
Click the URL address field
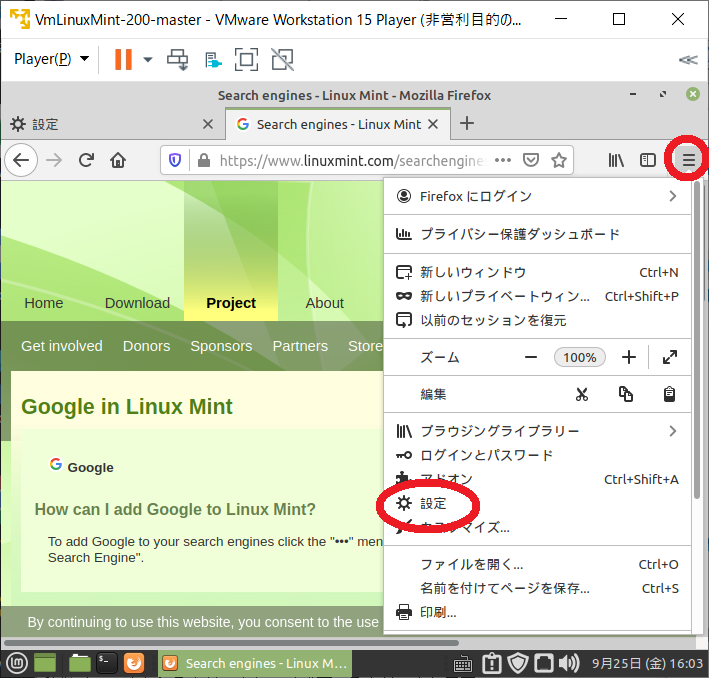pos(353,160)
